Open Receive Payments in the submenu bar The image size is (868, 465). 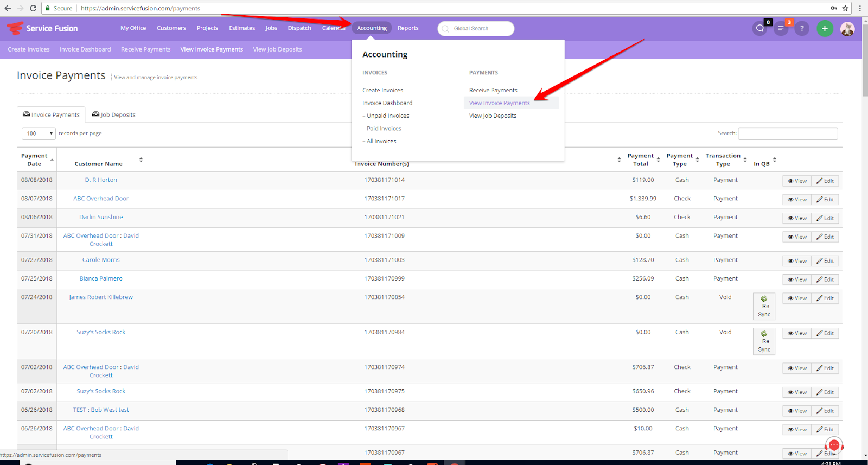(x=145, y=49)
